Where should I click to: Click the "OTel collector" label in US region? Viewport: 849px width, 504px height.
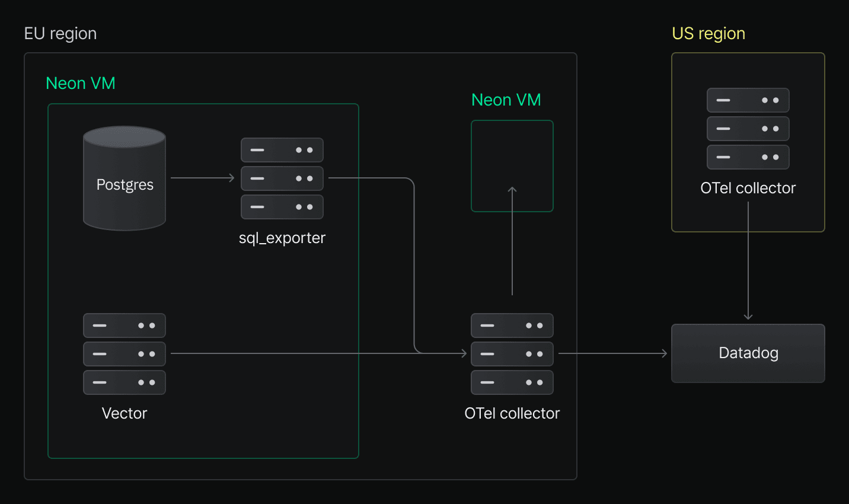pyautogui.click(x=748, y=188)
